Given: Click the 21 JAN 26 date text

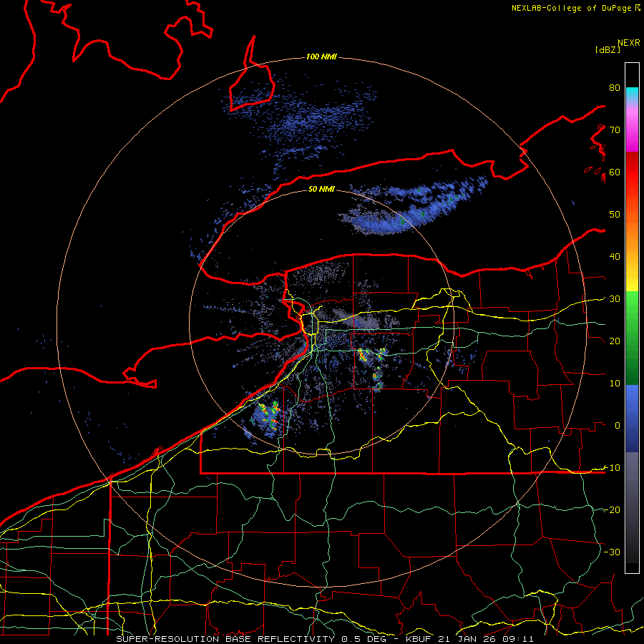Looking at the screenshot, I should click(x=466, y=639).
